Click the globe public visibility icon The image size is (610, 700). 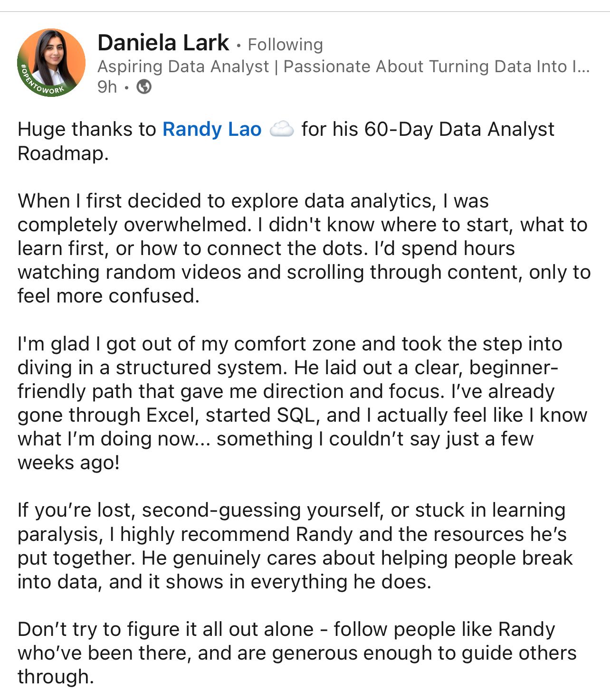144,87
